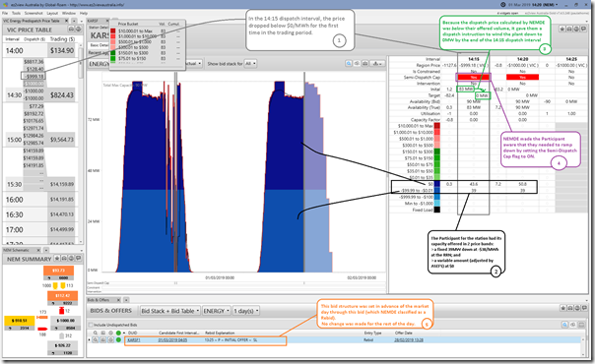Click the star icon in Bids & Offers header
The width and height of the screenshot is (595, 364).
coord(562,308)
